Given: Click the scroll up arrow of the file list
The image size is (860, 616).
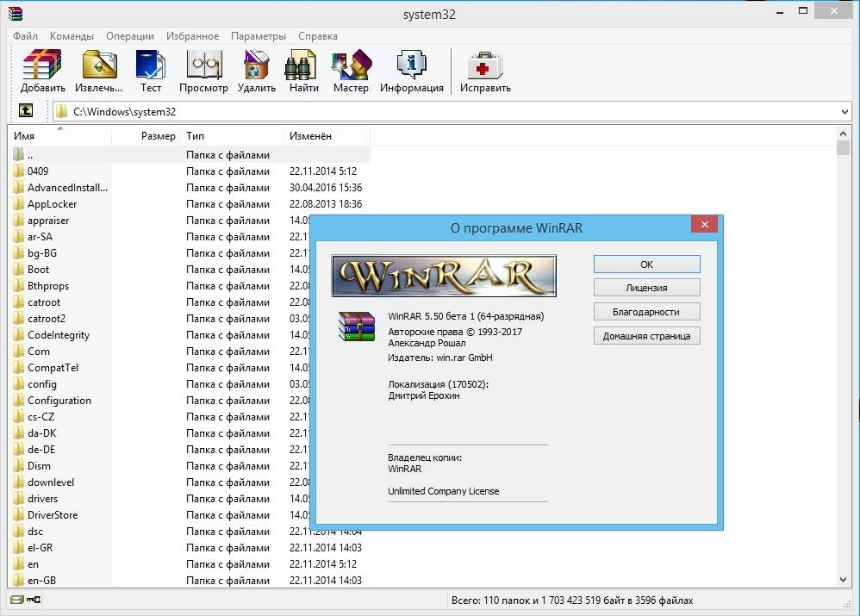Looking at the screenshot, I should pyautogui.click(x=843, y=134).
